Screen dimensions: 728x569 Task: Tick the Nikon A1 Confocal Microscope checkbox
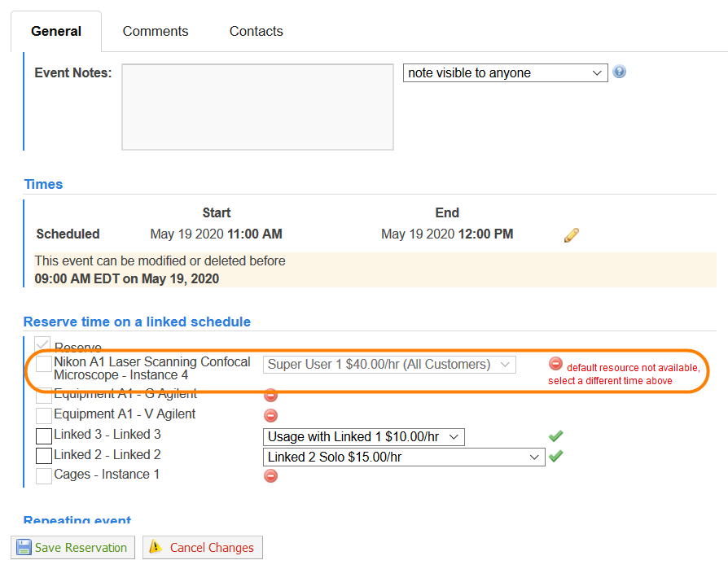44,365
